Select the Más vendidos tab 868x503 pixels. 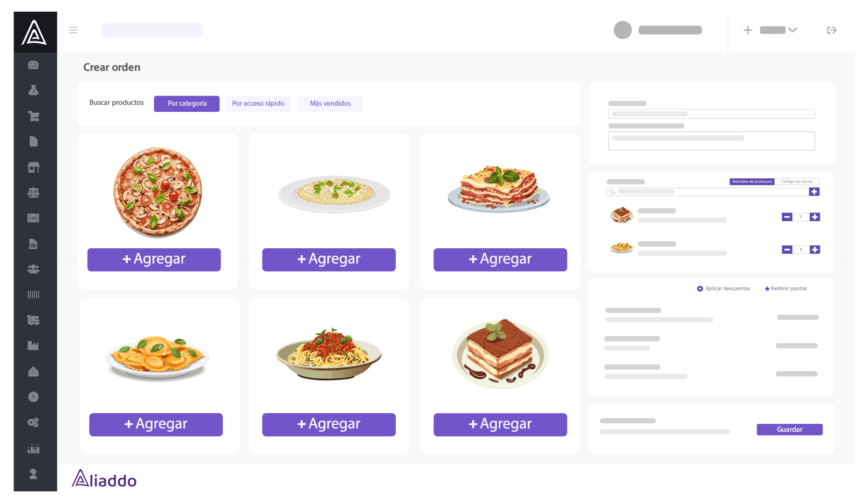click(330, 103)
